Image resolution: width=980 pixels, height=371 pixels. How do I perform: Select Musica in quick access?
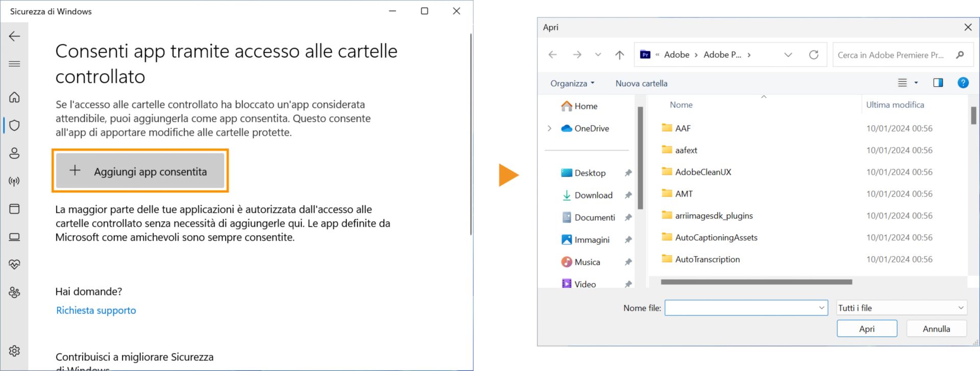tap(581, 262)
